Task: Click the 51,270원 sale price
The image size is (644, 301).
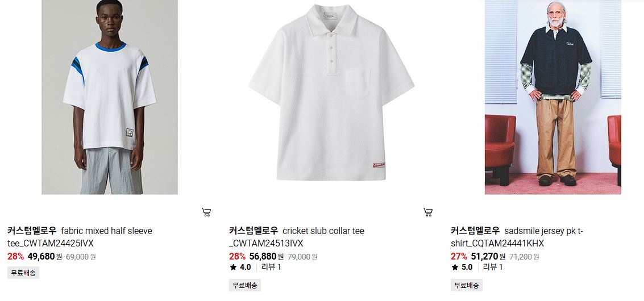Action: (488, 257)
